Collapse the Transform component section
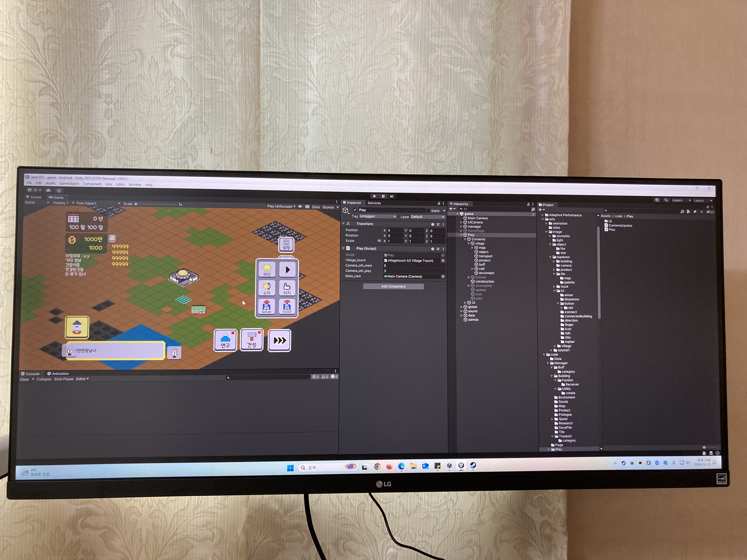 [343, 224]
